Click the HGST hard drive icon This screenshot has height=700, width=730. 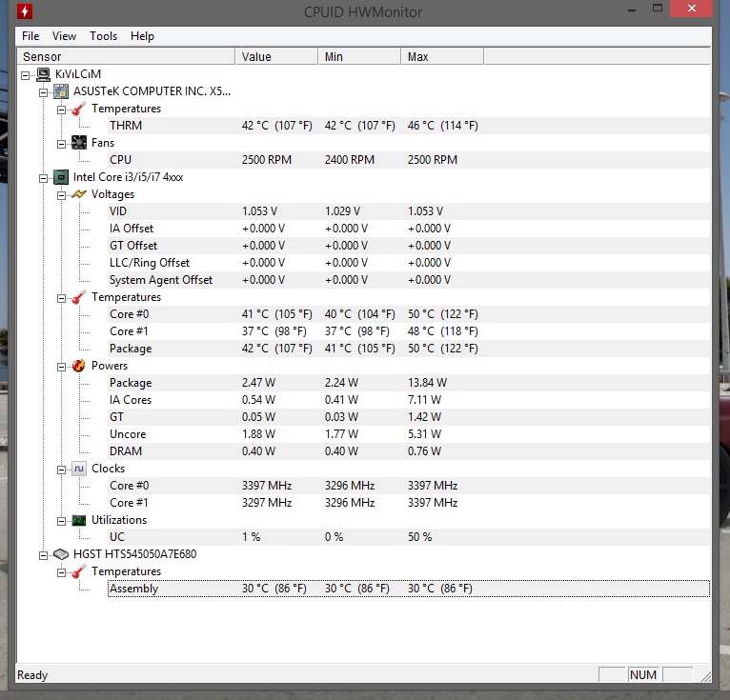(x=61, y=554)
